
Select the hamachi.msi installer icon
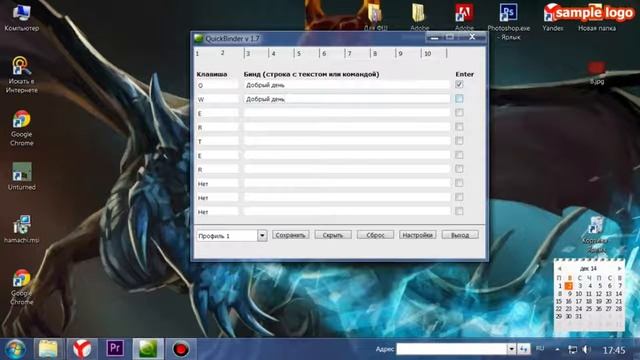[21, 229]
